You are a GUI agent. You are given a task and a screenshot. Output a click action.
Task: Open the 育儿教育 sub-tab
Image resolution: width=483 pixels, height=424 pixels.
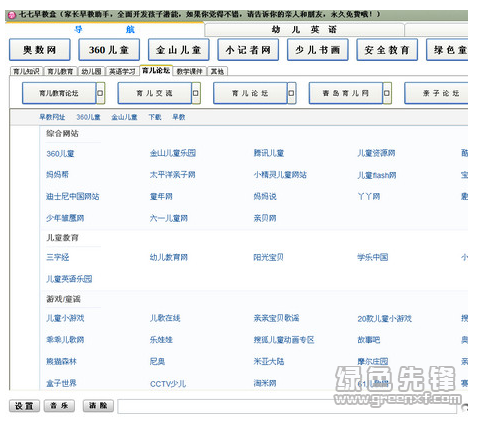(60, 71)
